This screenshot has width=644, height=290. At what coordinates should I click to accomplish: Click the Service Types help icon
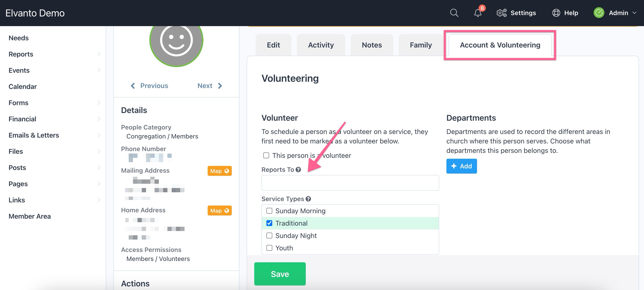click(308, 199)
